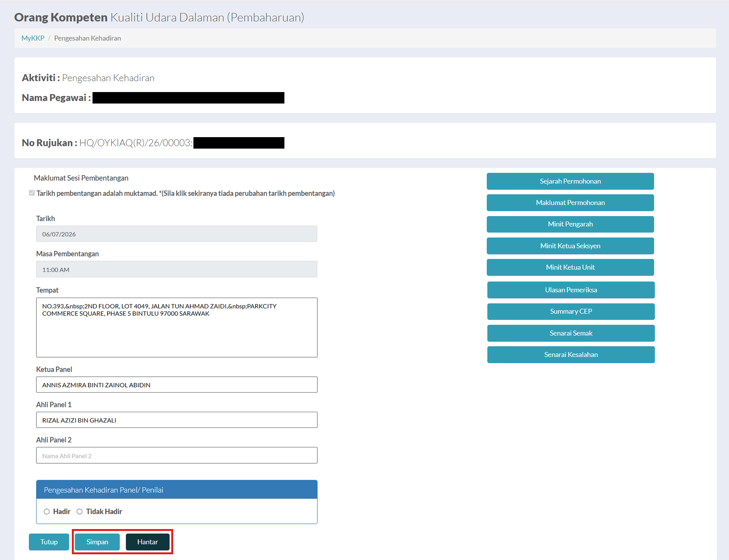Select the Tidak Hadir radio option
Viewport: 729px width, 560px height.
[80, 511]
